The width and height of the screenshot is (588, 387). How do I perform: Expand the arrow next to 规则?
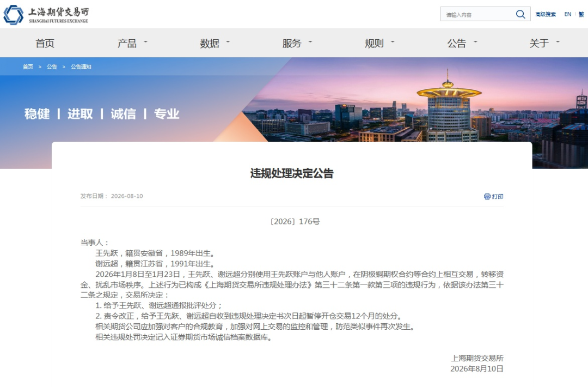(x=393, y=41)
